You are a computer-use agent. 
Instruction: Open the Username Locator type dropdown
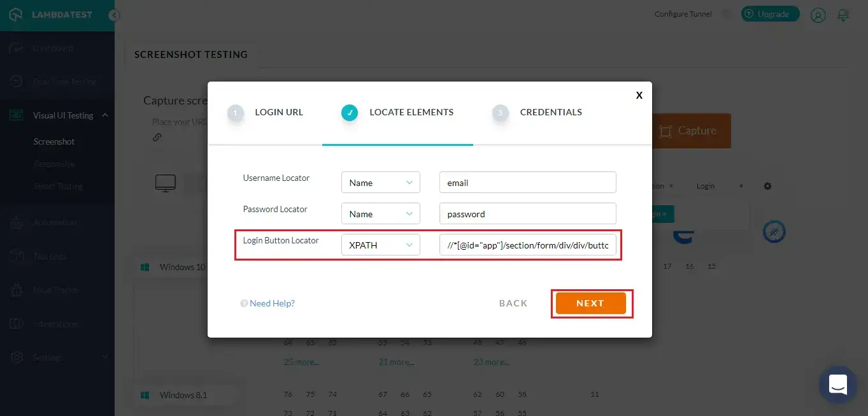pyautogui.click(x=380, y=182)
